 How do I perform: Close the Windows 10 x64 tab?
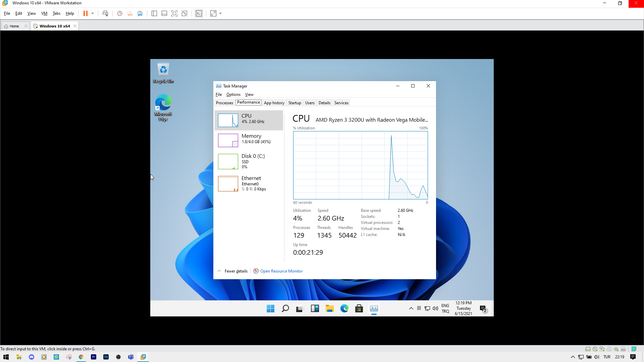75,26
